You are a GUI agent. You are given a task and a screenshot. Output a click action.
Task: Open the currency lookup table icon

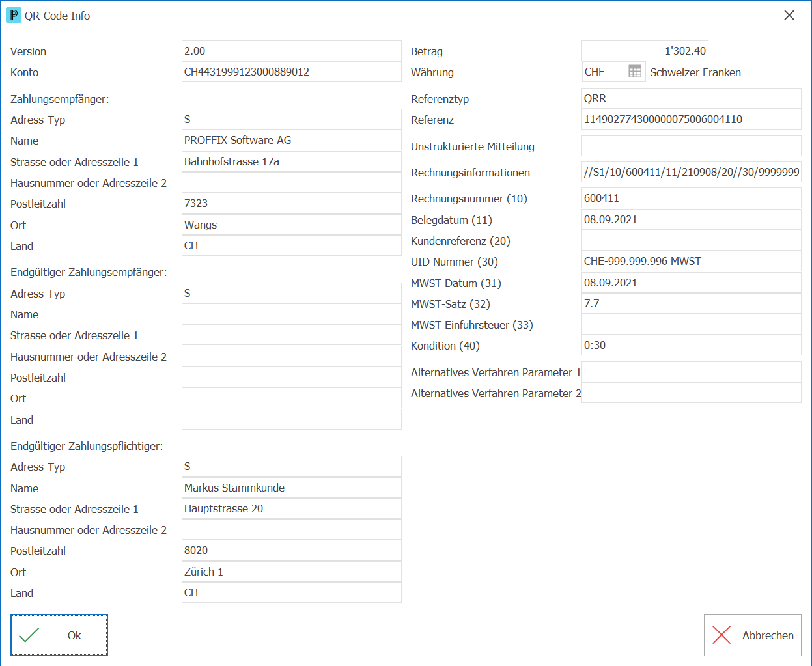pos(635,72)
